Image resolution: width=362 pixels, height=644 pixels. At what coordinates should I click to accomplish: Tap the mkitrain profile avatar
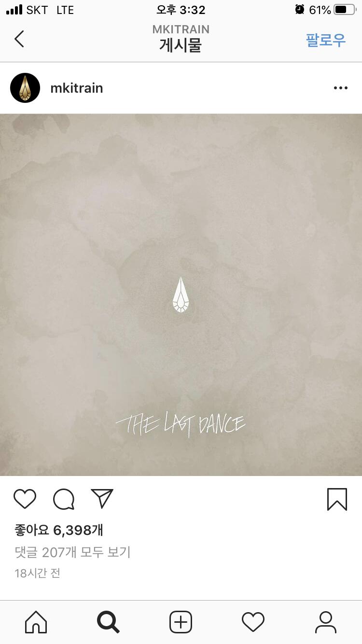click(25, 88)
